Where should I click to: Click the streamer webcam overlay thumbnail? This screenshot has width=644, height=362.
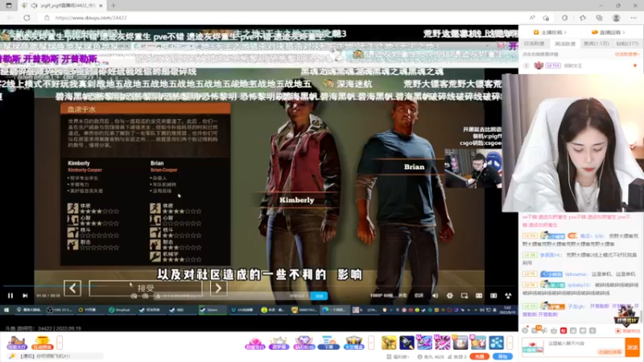(x=473, y=168)
